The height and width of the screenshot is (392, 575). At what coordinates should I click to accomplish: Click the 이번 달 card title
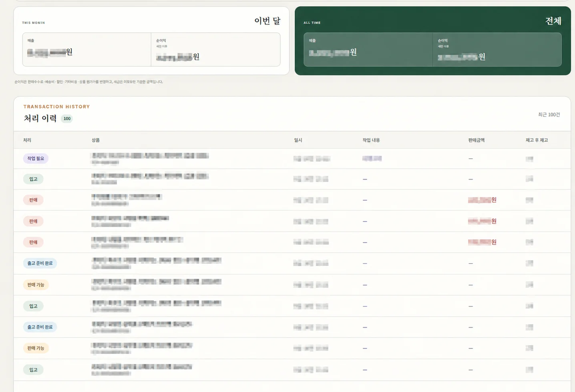(x=267, y=21)
